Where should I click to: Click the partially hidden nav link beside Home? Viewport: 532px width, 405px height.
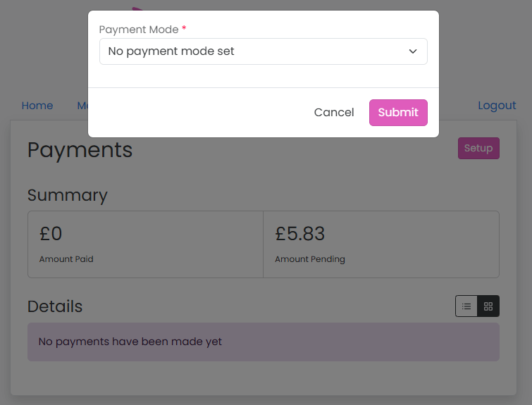click(x=82, y=106)
